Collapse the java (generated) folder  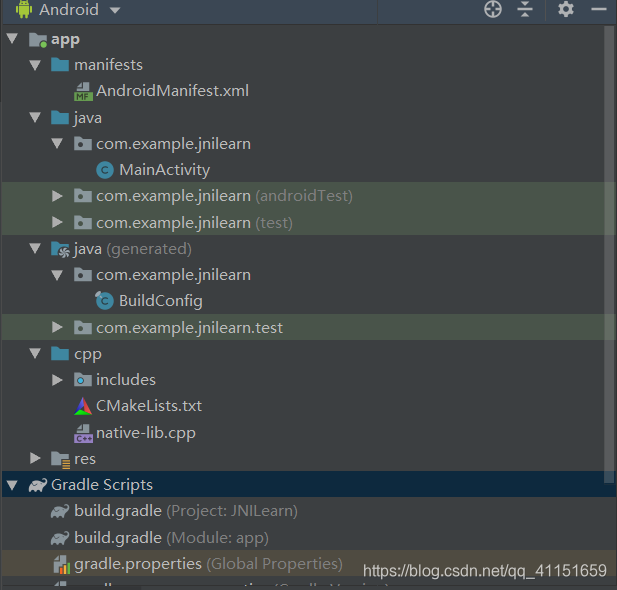[35, 248]
